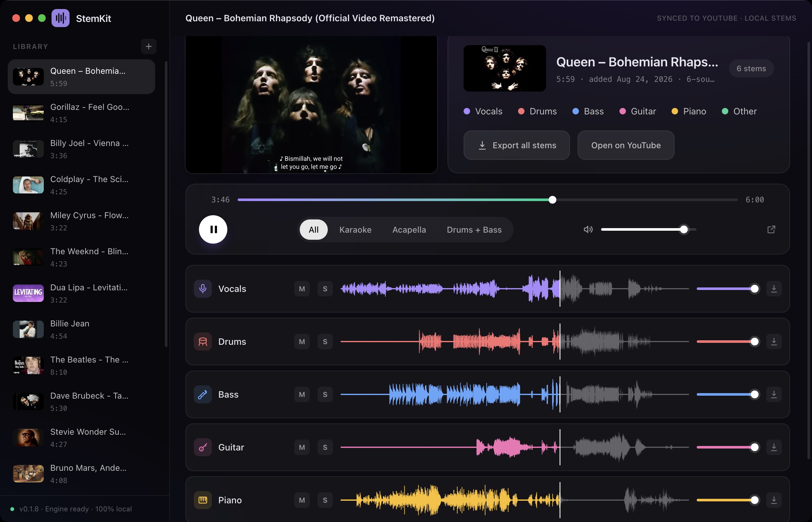The height and width of the screenshot is (522, 812).
Task: Download the Bass stem
Action: [x=774, y=394]
